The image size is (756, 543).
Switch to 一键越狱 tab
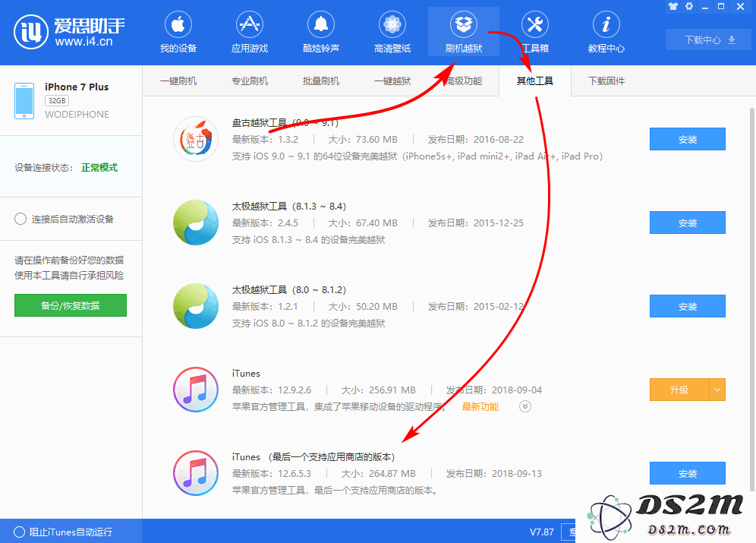[x=392, y=81]
